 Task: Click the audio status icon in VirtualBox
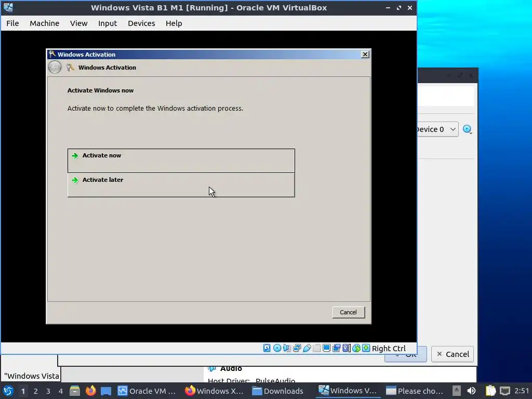click(x=287, y=348)
